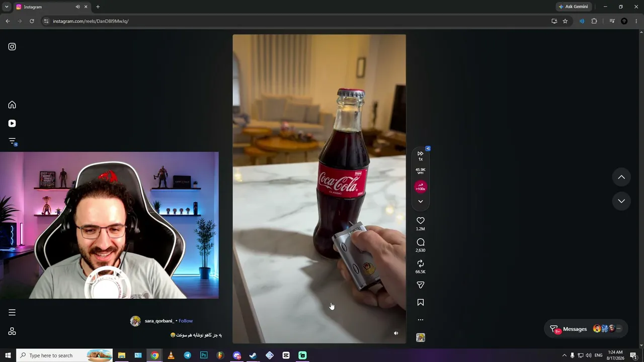Open the reel's comments

[421, 242]
